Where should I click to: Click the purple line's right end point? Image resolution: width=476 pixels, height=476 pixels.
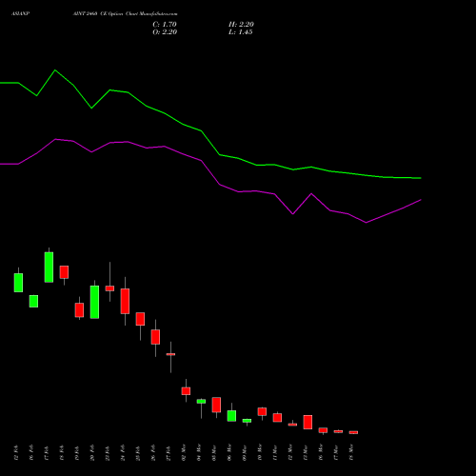pyautogui.click(x=421, y=200)
